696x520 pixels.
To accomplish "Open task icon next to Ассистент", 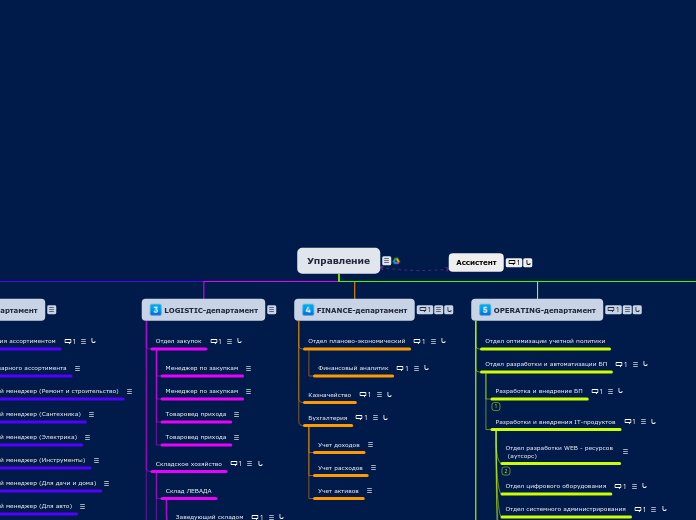I will [528, 262].
